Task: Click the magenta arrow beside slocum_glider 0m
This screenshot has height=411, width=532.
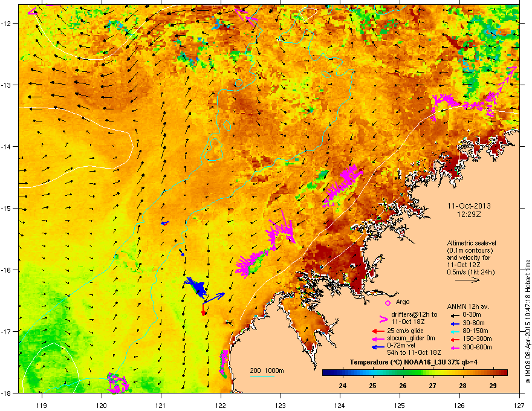Action: pos(378,338)
